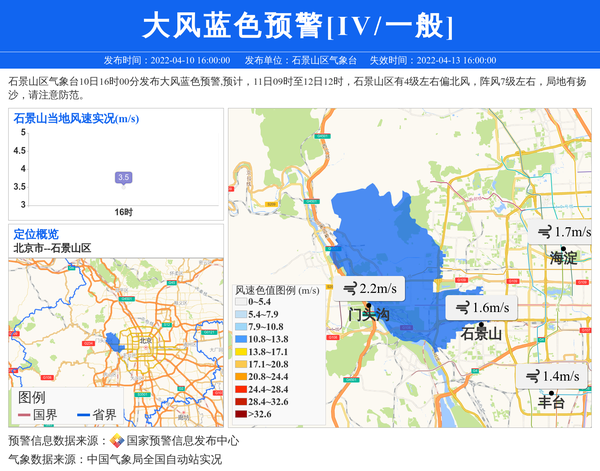The height and width of the screenshot is (471, 600).
Task: Click the 北京市--石景山区 location text
Action: [x=52, y=248]
